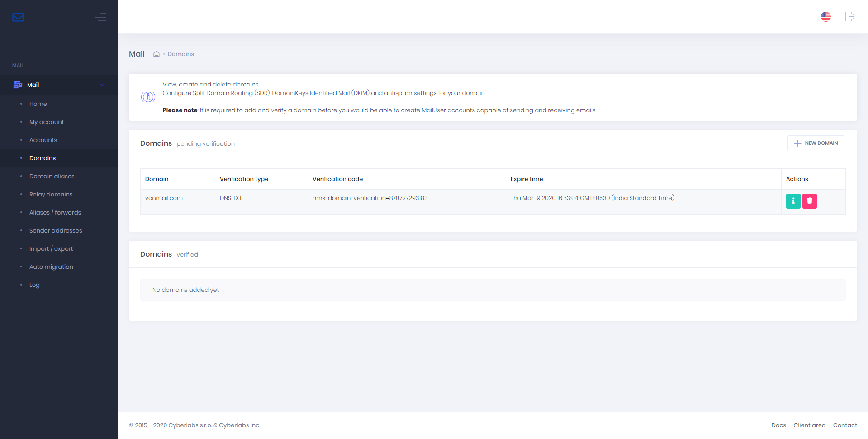Screen dimensions: 868x439
Task: Collapse the Mail menu chevron
Action: (102, 85)
